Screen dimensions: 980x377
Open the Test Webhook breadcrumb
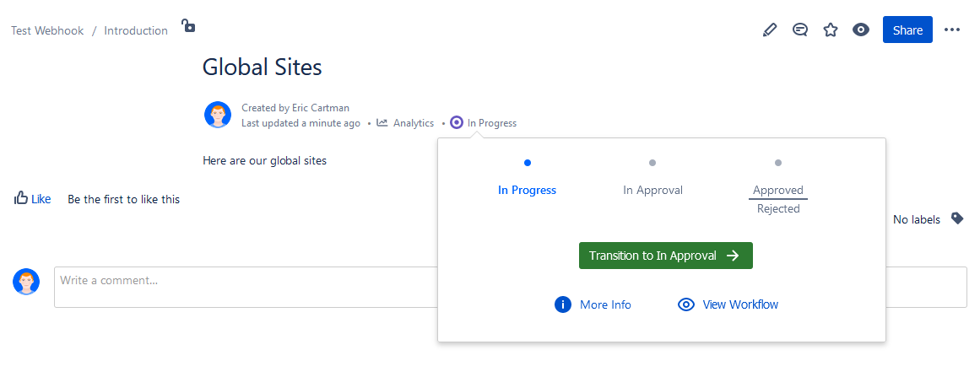(47, 31)
